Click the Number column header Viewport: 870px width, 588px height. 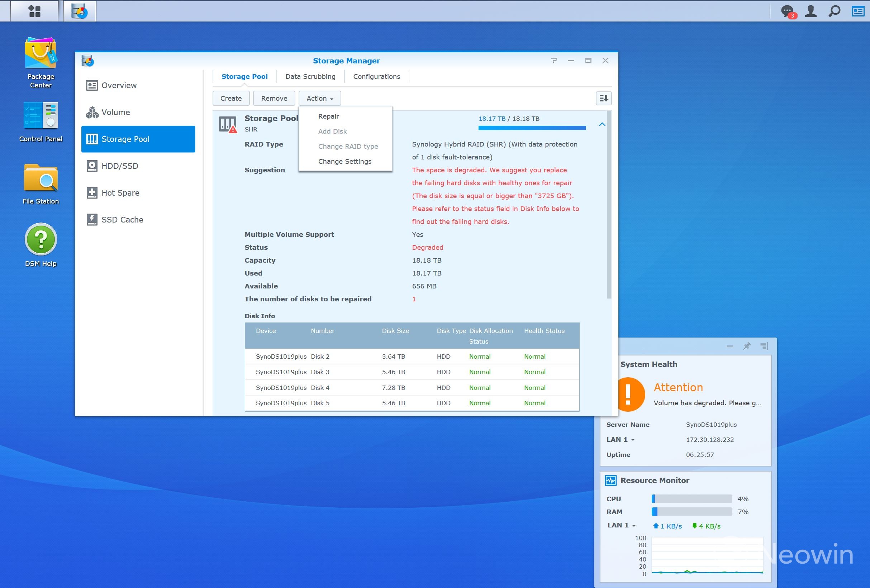pyautogui.click(x=322, y=331)
